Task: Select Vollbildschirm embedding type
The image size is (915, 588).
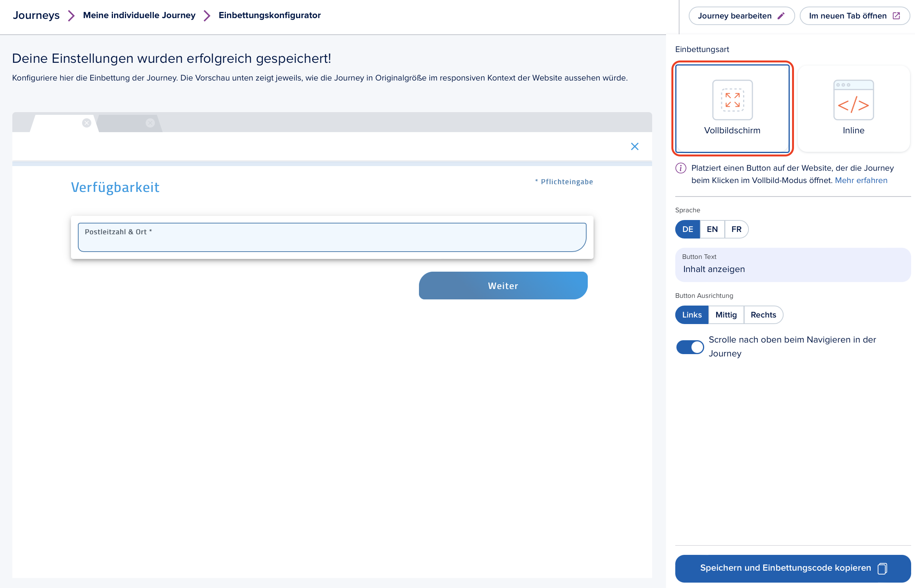Action: tap(732, 108)
